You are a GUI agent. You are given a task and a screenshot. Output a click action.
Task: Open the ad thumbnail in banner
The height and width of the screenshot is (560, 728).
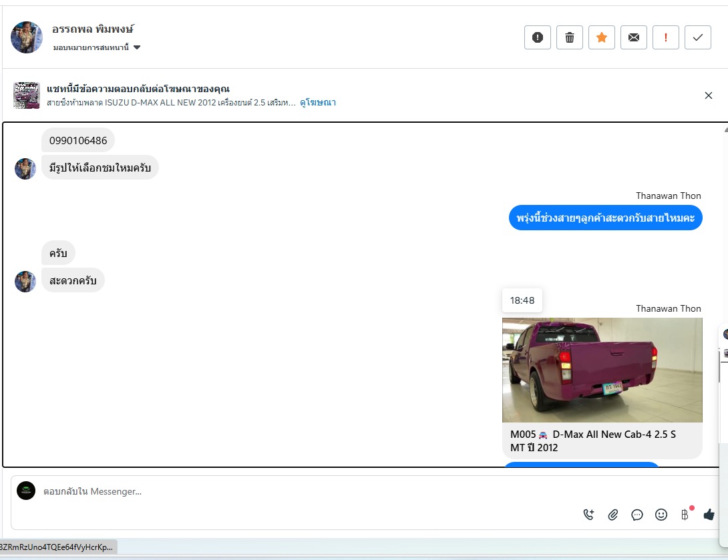tap(27, 95)
